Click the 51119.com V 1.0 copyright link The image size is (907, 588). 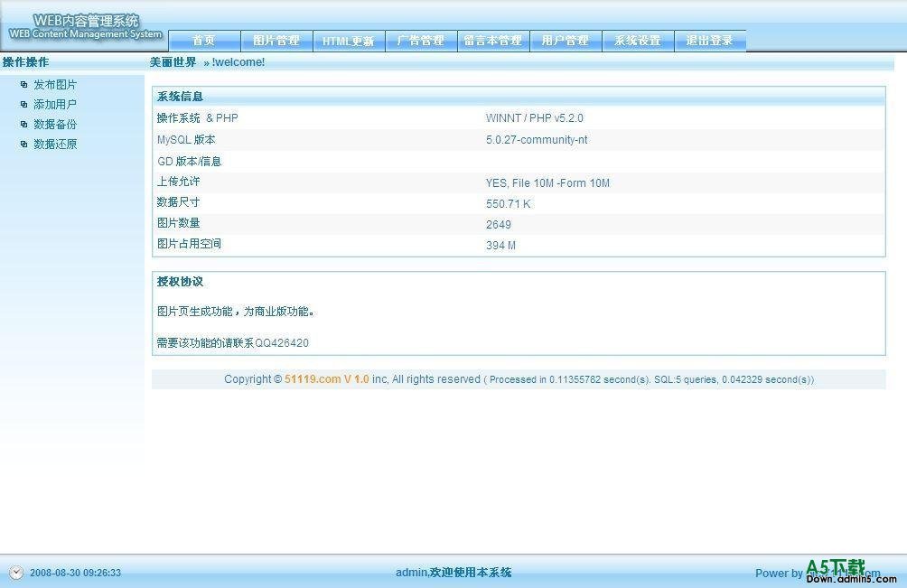327,379
